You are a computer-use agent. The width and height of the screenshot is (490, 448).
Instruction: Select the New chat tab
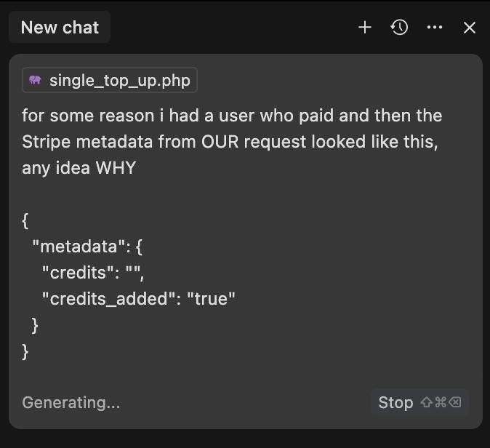[59, 28]
